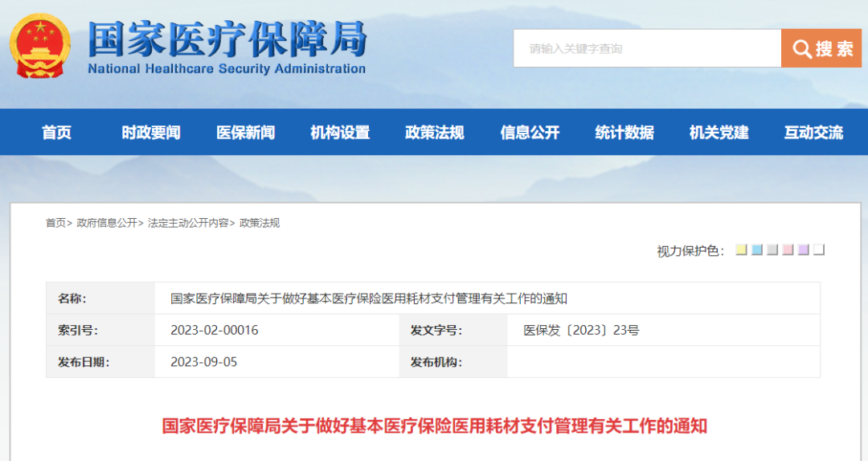Select the yellow eye-protection color swatch
868x461 pixels.
(741, 250)
